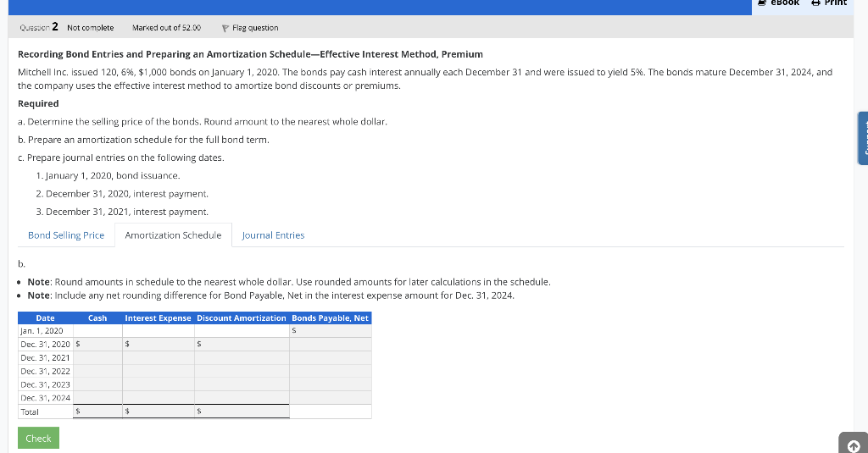Click Discount Amortization input for Dec. 31, 2020
Image resolution: width=868 pixels, height=453 pixels.
(242, 344)
